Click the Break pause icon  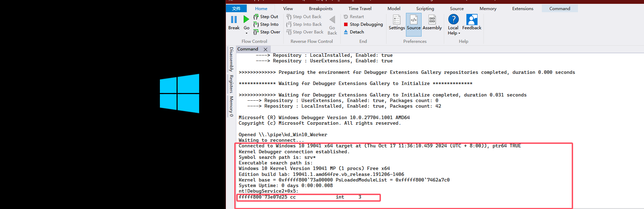[x=234, y=20]
